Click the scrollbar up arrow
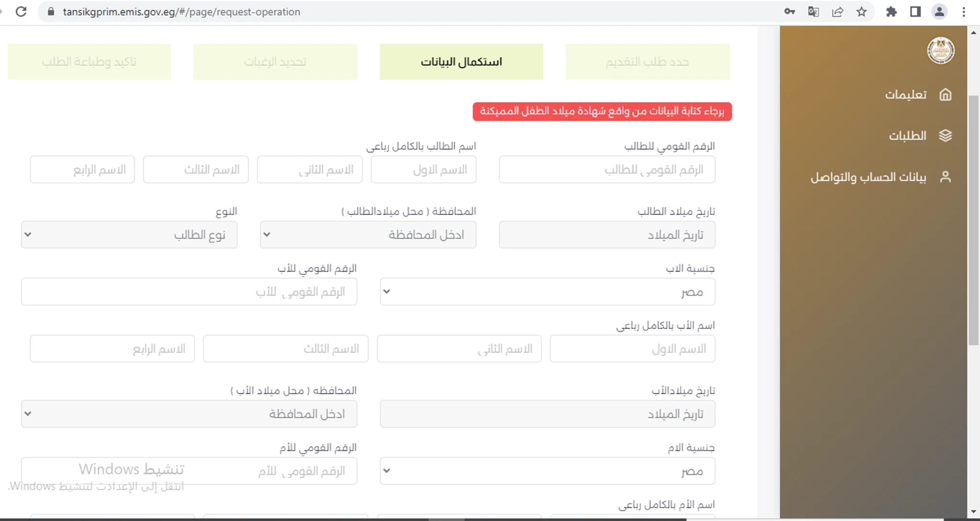The image size is (980, 521). pyautogui.click(x=973, y=33)
